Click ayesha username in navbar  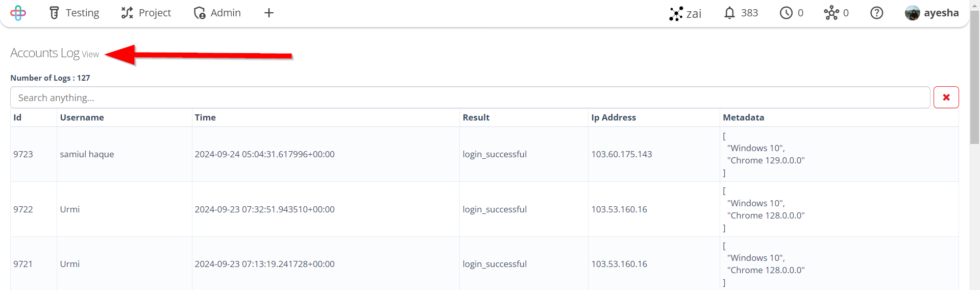(x=941, y=13)
